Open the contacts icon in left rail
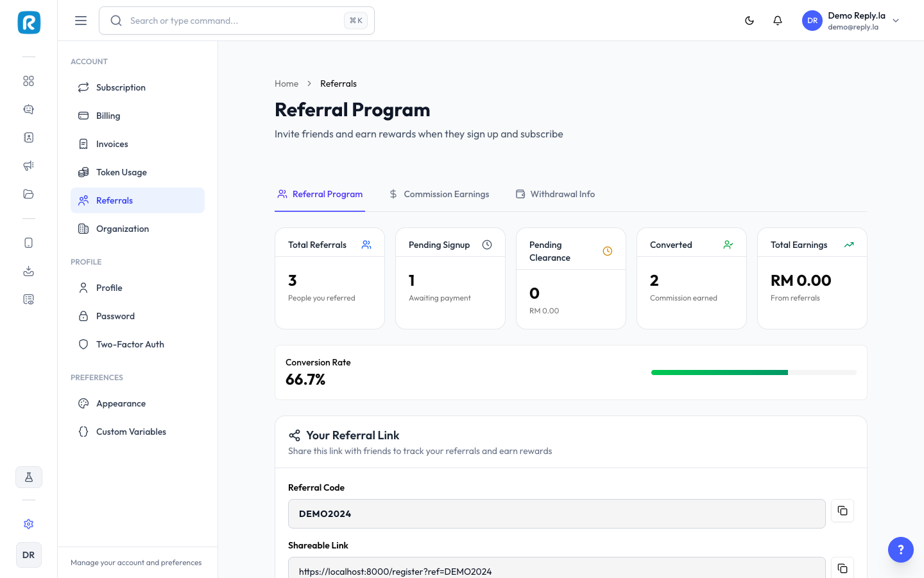 (28, 137)
